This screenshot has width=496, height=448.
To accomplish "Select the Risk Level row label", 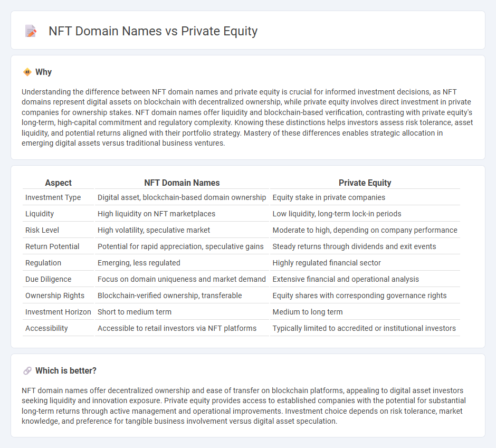I will pyautogui.click(x=42, y=230).
